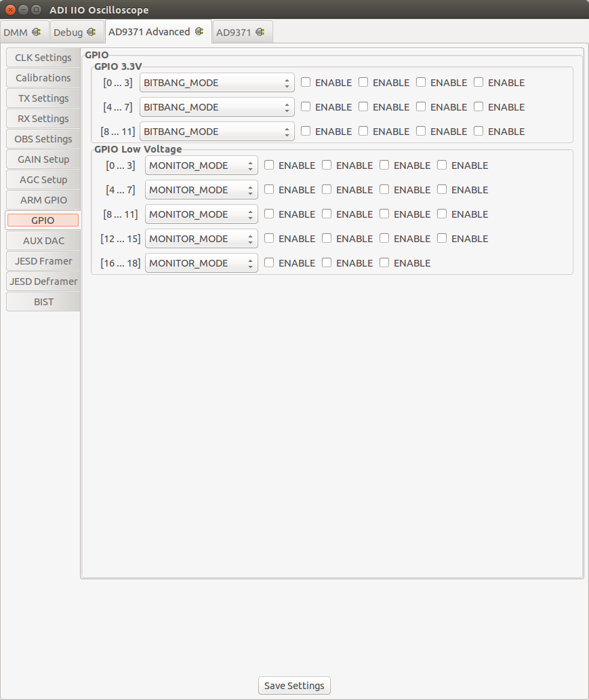Switch to the AD9371 tab
The width and height of the screenshot is (589, 700).
point(237,31)
